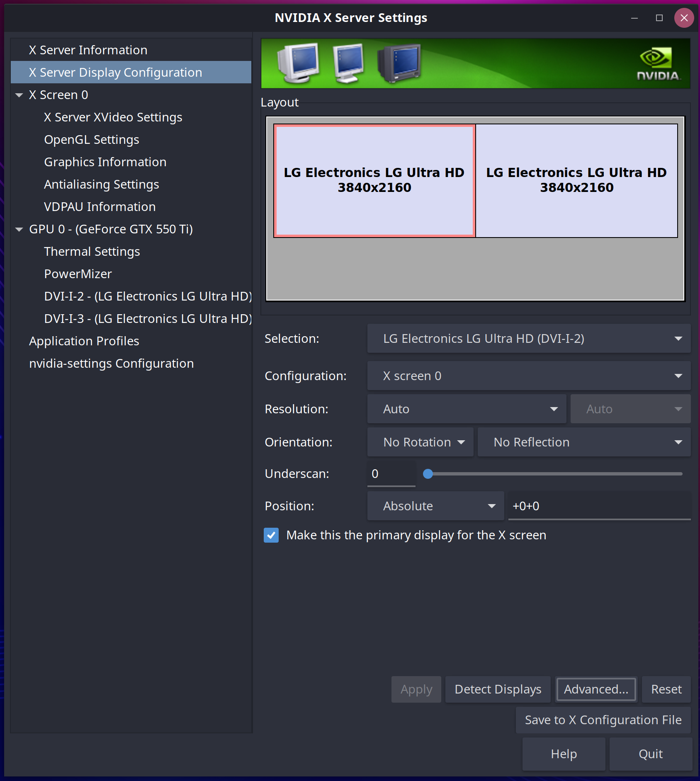The height and width of the screenshot is (781, 700).
Task: Open the Resolution dropdown
Action: [466, 409]
